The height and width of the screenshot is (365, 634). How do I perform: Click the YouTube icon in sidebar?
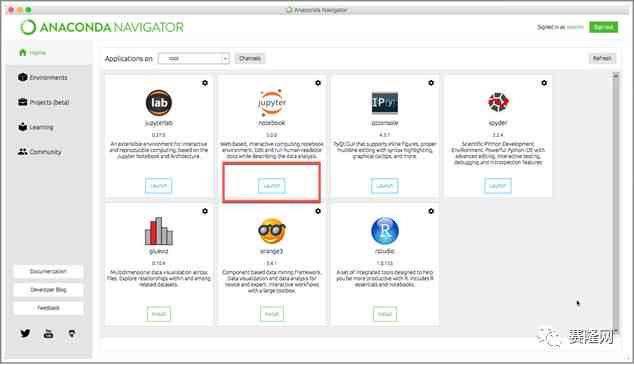49,333
